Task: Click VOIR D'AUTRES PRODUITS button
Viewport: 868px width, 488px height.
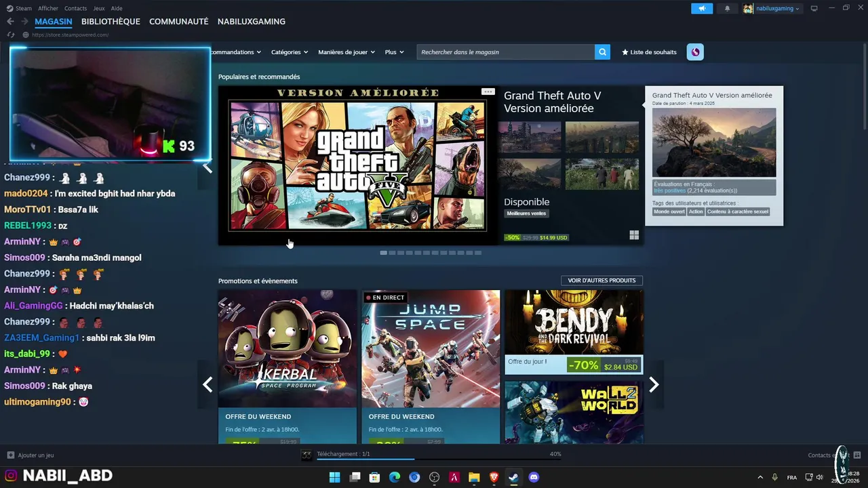Action: (601, 281)
